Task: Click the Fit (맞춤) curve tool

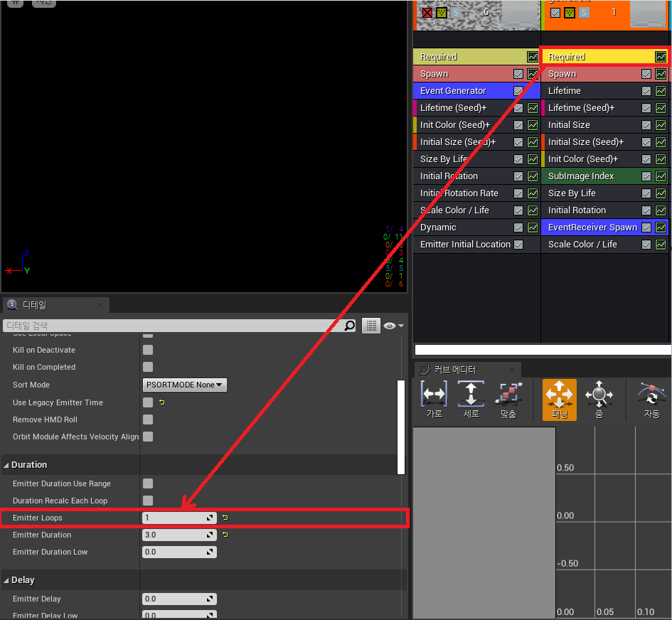Action: [508, 400]
